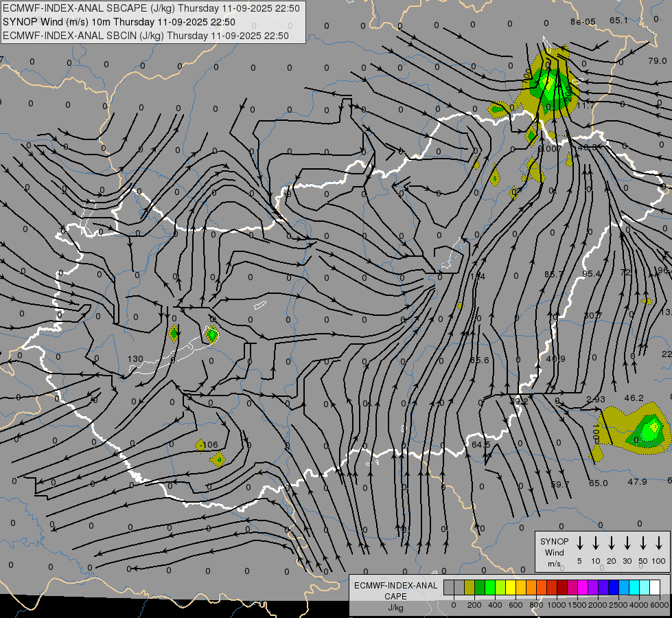
Task: Click the 5 m/s wind arrow in legend
Action: (x=580, y=543)
